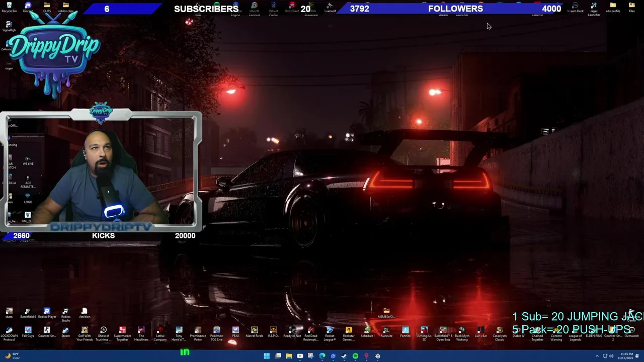Open the MEMESofO... folder

point(386,313)
